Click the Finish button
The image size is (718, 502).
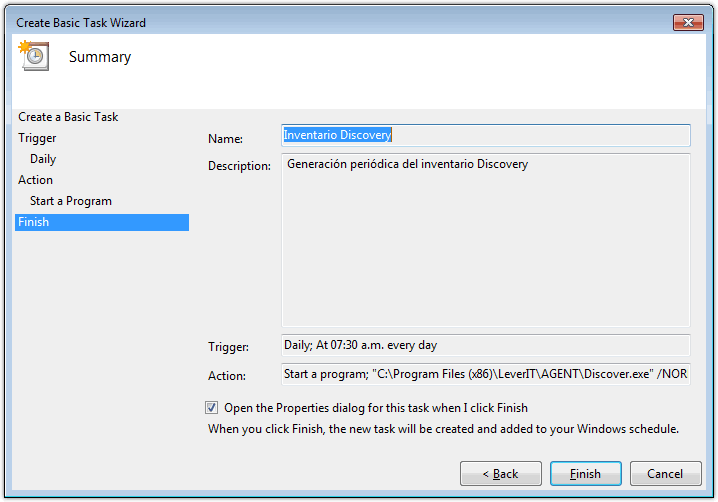(x=585, y=473)
